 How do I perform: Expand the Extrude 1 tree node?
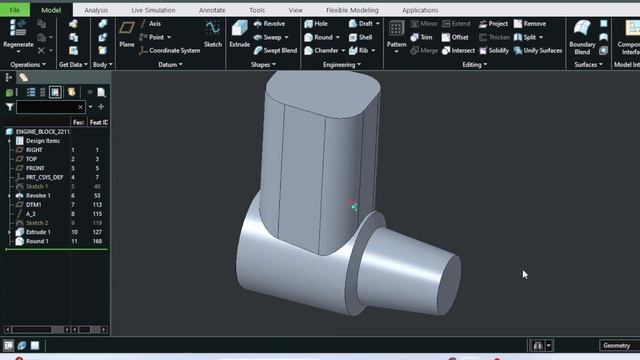(x=9, y=232)
